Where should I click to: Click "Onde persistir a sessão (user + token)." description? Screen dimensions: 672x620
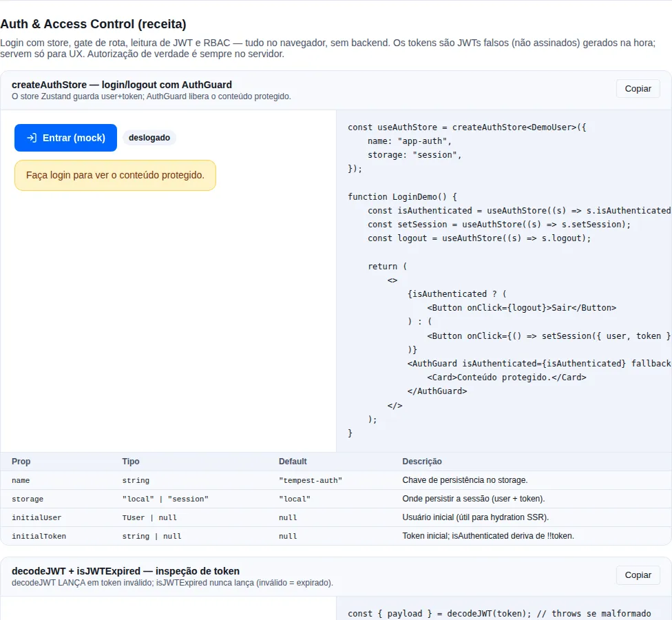tap(474, 499)
